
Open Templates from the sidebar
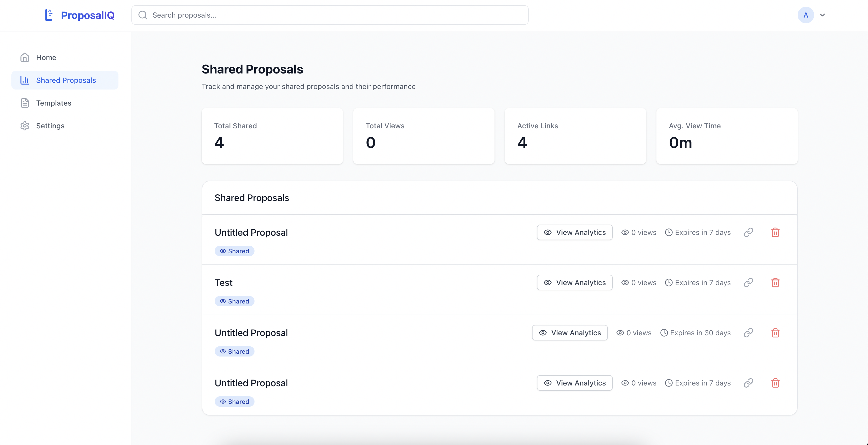54,103
